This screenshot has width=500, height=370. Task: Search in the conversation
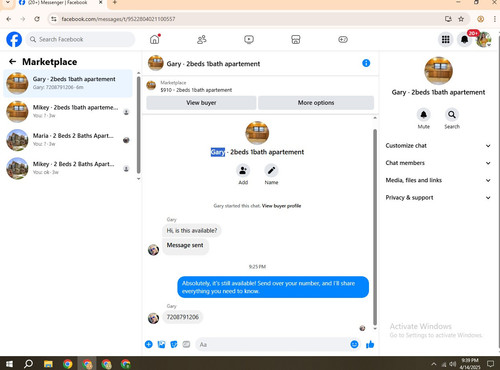tap(452, 115)
